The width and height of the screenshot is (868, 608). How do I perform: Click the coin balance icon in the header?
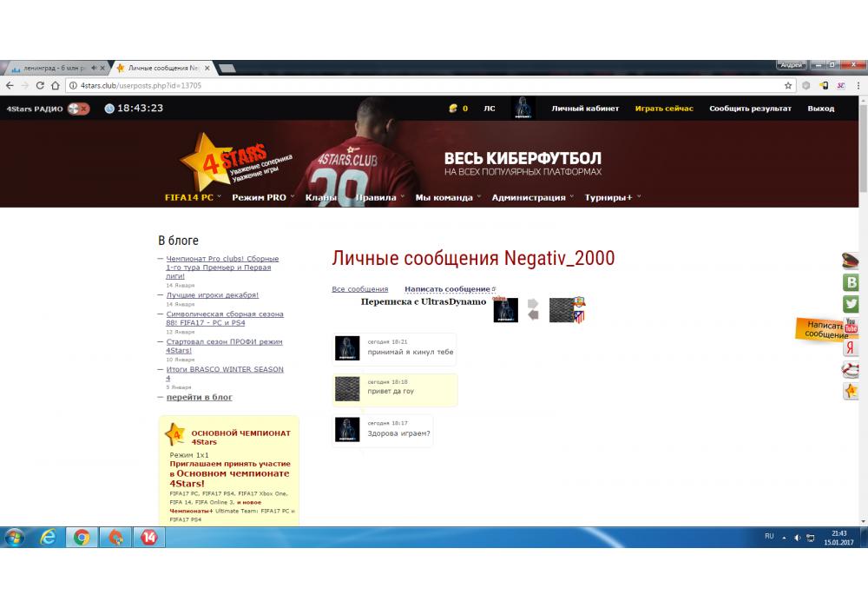453,109
